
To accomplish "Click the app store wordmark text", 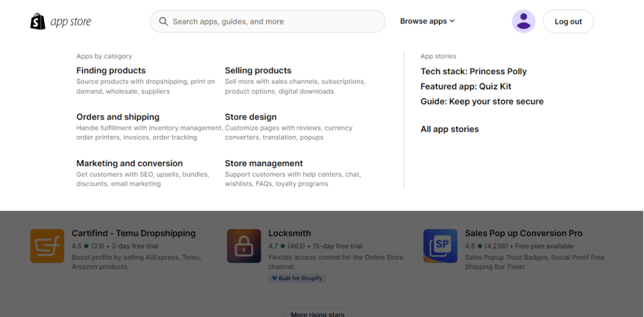I will point(71,22).
